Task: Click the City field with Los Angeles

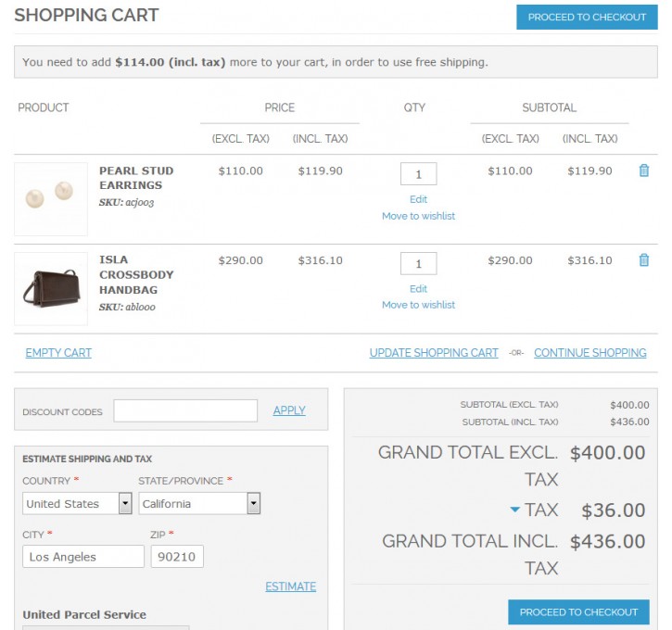Action: [x=83, y=556]
